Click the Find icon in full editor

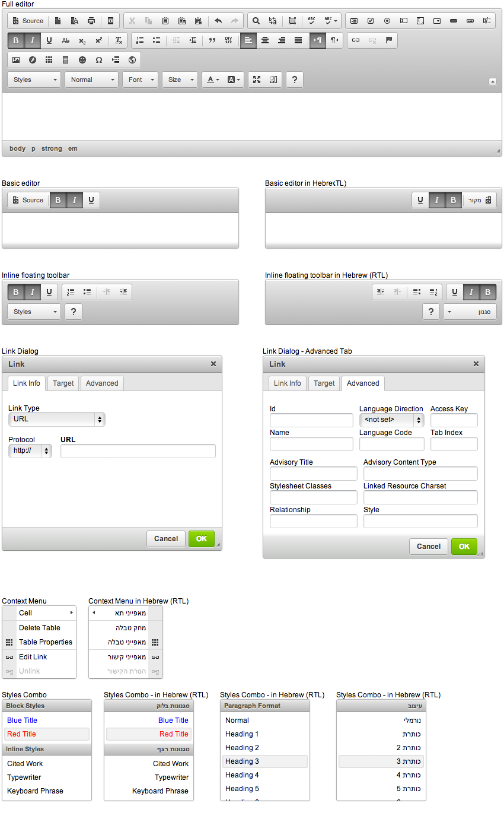pyautogui.click(x=256, y=21)
